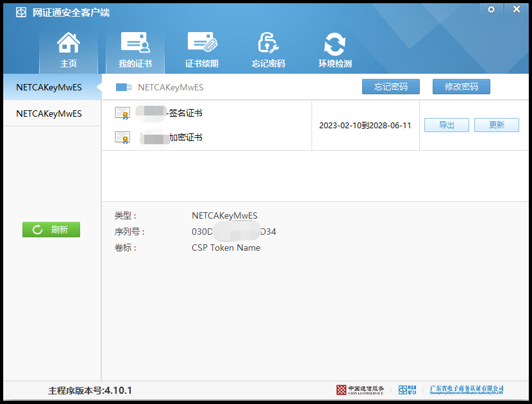Open the 主页 home icon
The width and height of the screenshot is (532, 404).
point(69,44)
